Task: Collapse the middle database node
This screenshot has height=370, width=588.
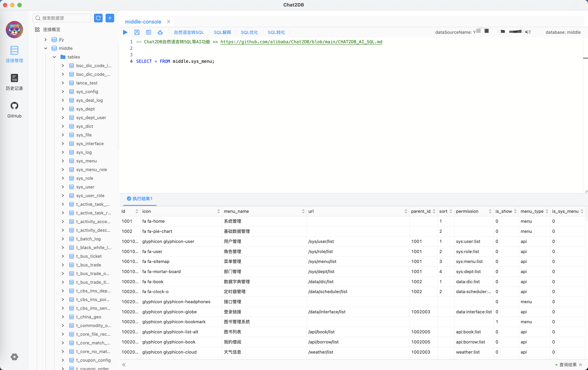Action: 46,48
